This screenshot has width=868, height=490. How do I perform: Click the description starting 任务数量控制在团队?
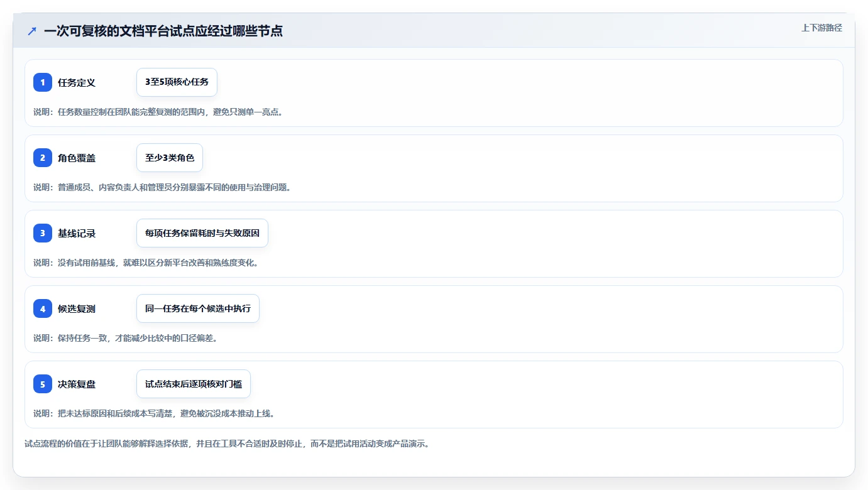[158, 112]
